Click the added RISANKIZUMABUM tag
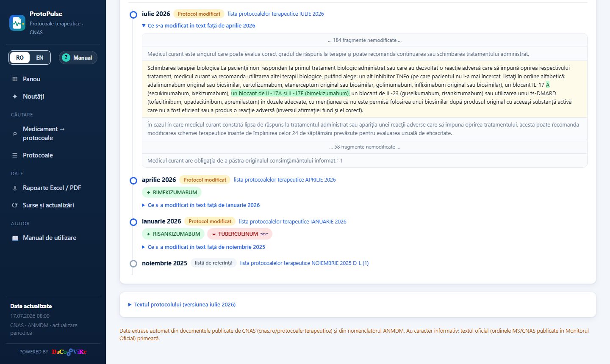Viewport: 610px width, 364px height. [173, 234]
